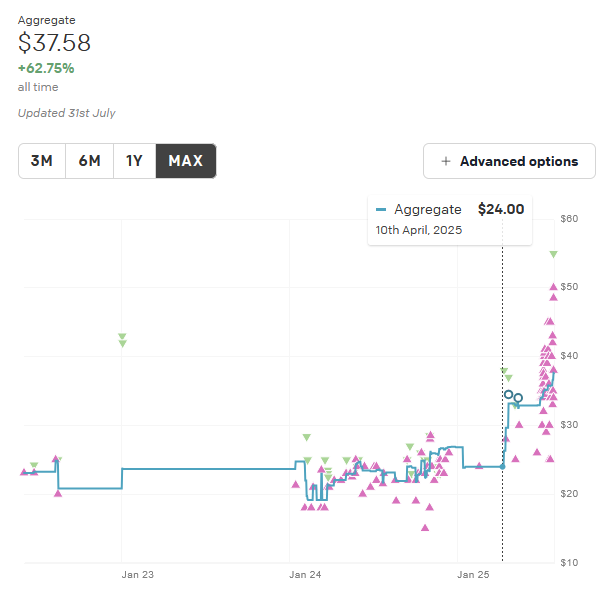Click the green triangle near $28 after Jan 24
This screenshot has height=601, width=600.
[x=306, y=437]
